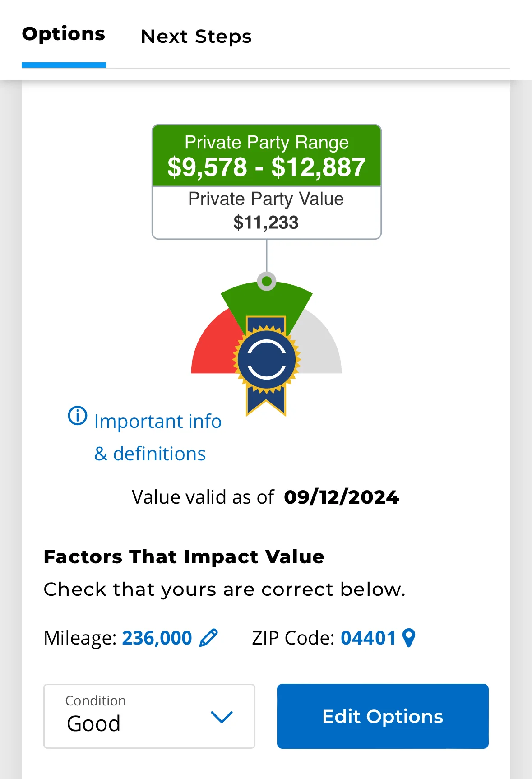
Task: Open the Condition dropdown
Action: pos(149,716)
